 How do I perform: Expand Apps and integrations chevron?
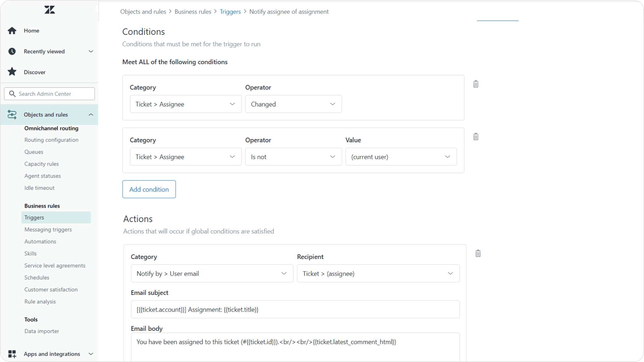[x=91, y=354]
